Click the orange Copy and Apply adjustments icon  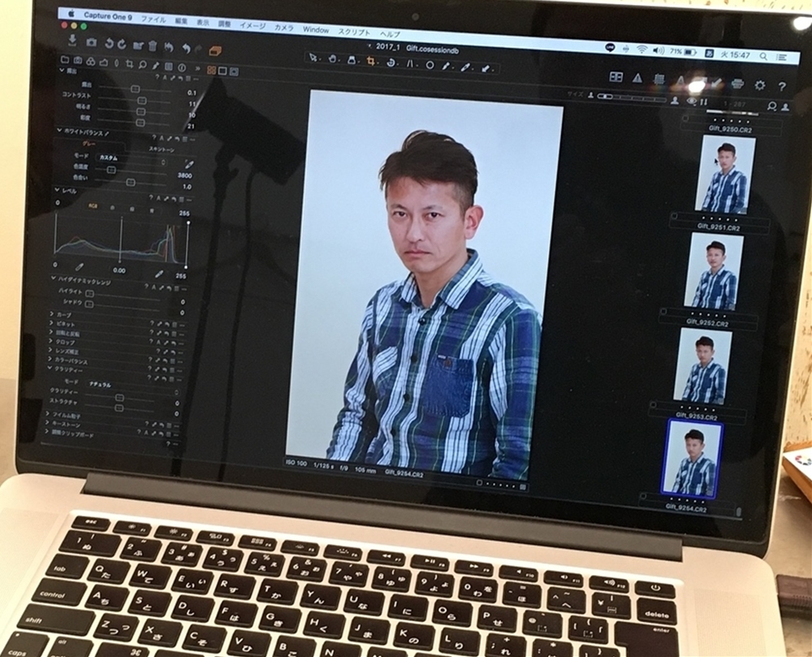coord(215,50)
